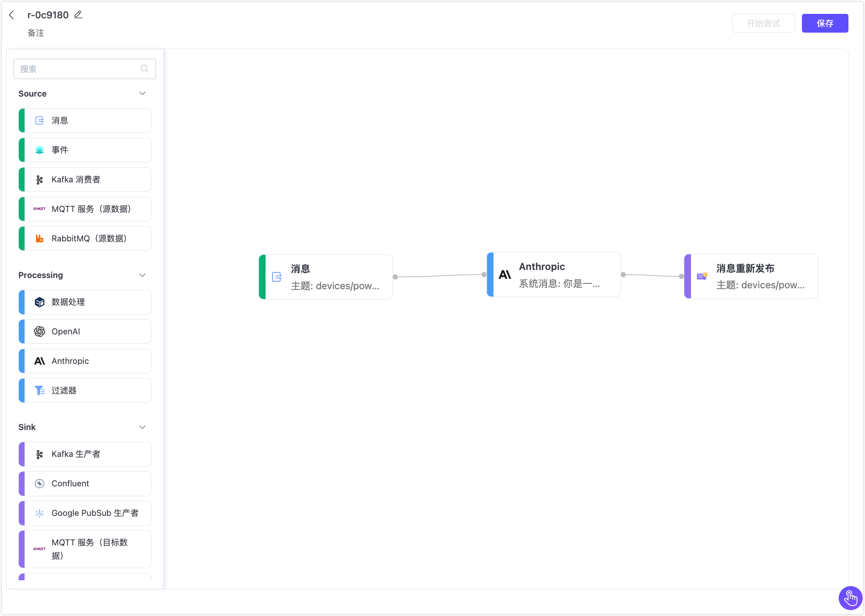Viewport: 865px width, 616px height.
Task: Select the Anthropic node on canvas
Action: tap(554, 275)
